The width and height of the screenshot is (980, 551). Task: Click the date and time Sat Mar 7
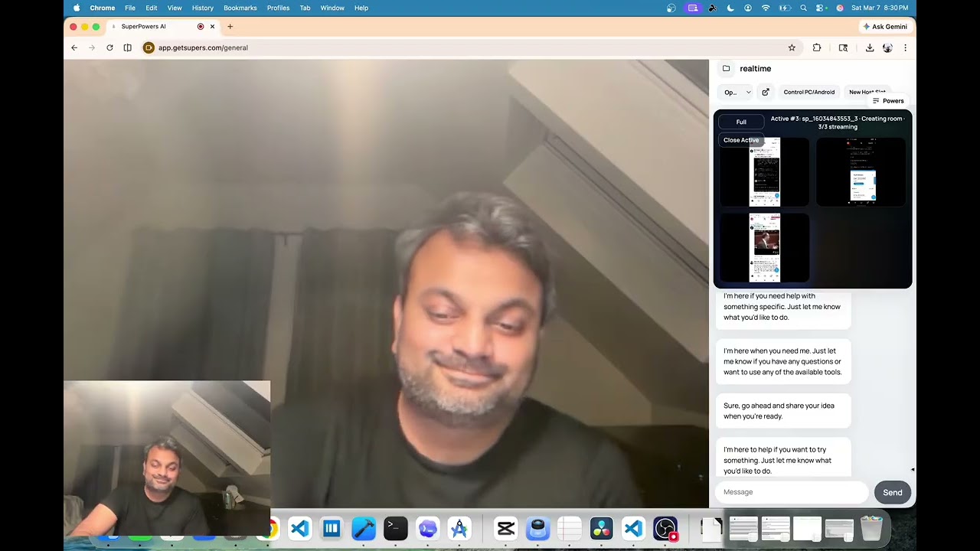pyautogui.click(x=880, y=8)
